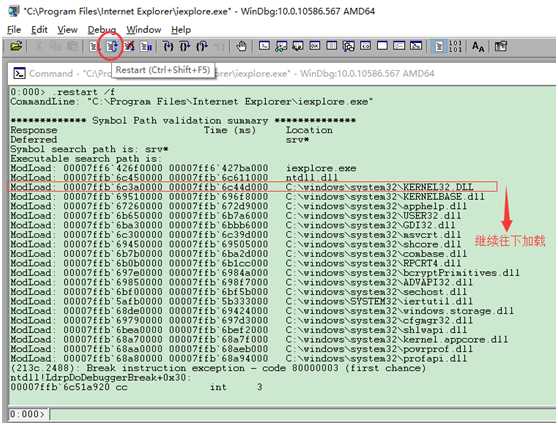Screen dimensions: 558x425
Task: Click the Go (run) toolbar icon
Action: click(94, 46)
